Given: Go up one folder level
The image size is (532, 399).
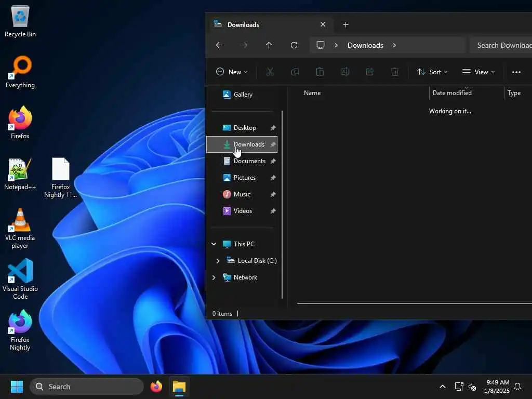Looking at the screenshot, I should tap(269, 45).
